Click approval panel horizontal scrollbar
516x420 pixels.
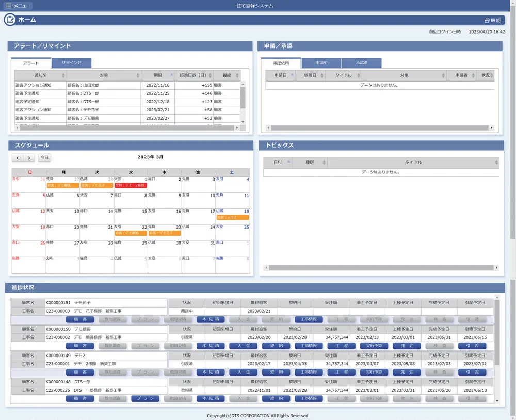(x=379, y=128)
